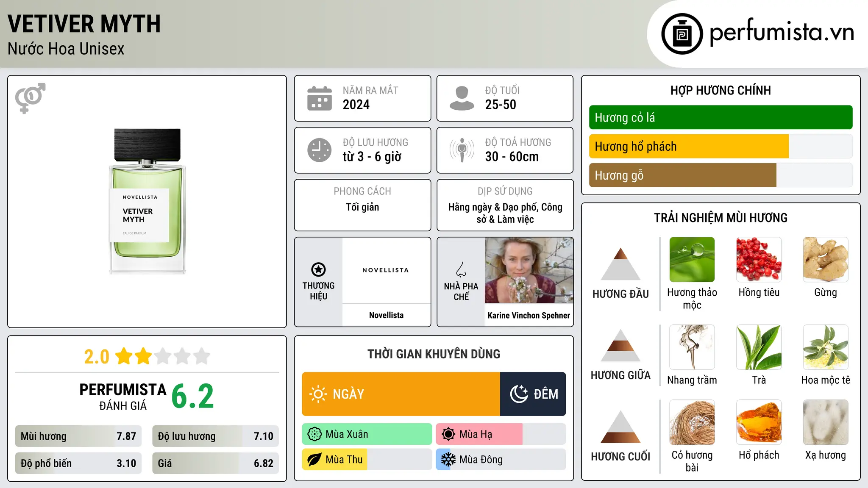
Task: Click the Nước Hoa Unisex subtitle
Action: point(66,49)
